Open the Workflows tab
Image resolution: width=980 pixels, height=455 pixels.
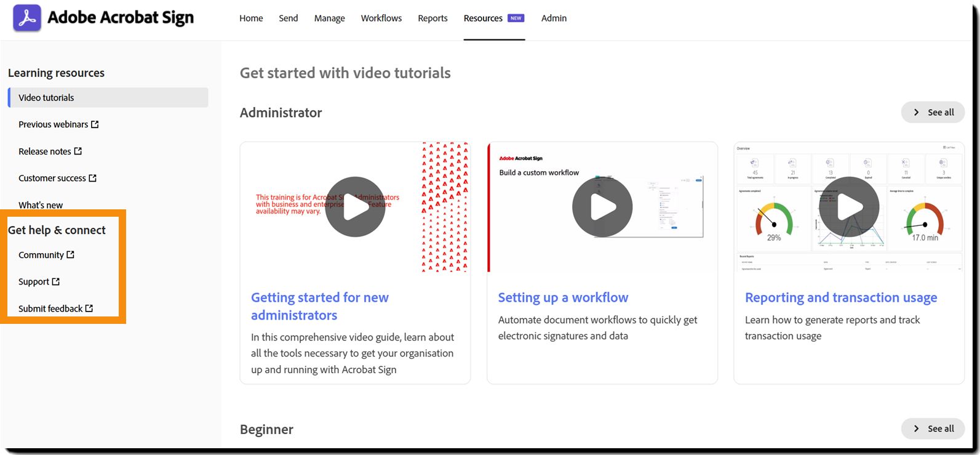click(x=381, y=18)
